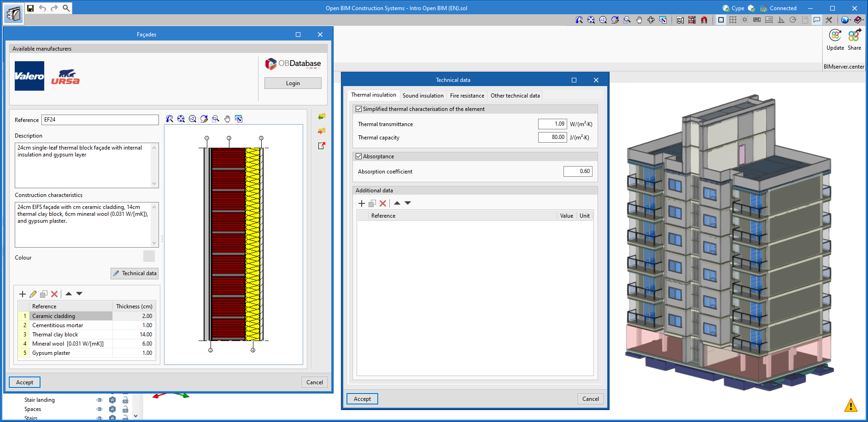Add a new layer with the plus icon
The width and height of the screenshot is (868, 422).
(x=22, y=294)
